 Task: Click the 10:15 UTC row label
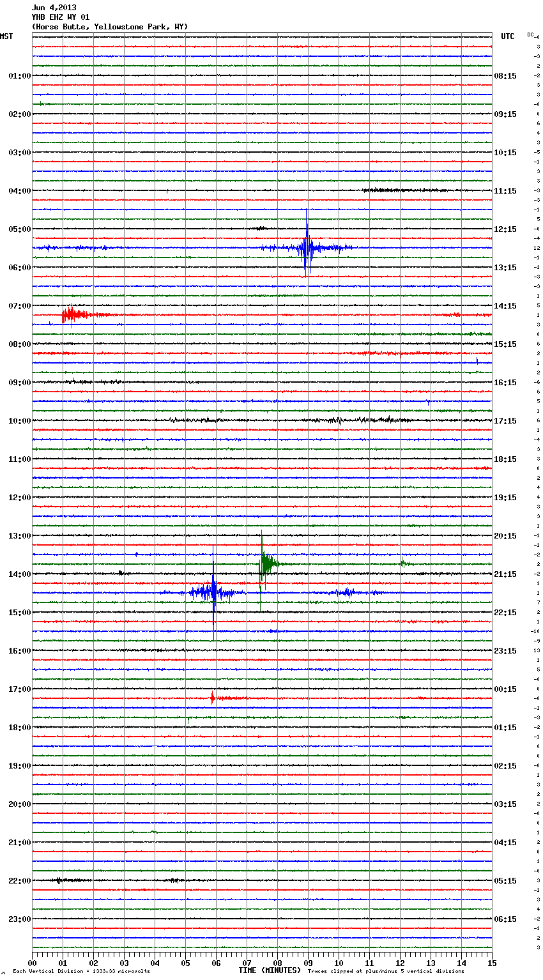click(x=505, y=153)
